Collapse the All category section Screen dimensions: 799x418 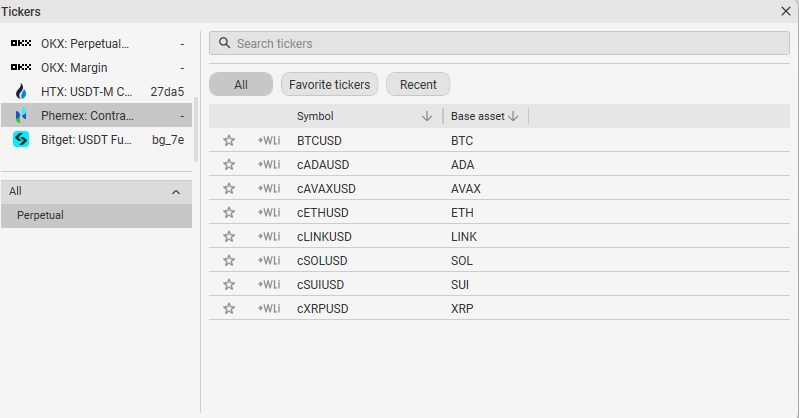point(176,191)
